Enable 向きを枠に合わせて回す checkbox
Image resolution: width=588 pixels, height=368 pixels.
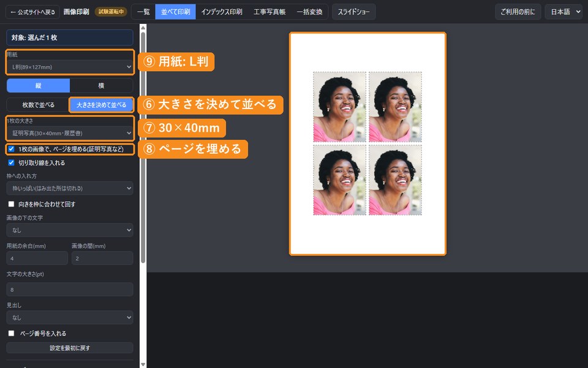(x=11, y=204)
